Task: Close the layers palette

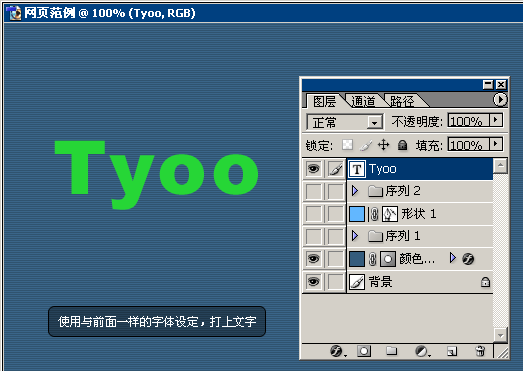Action: point(501,85)
